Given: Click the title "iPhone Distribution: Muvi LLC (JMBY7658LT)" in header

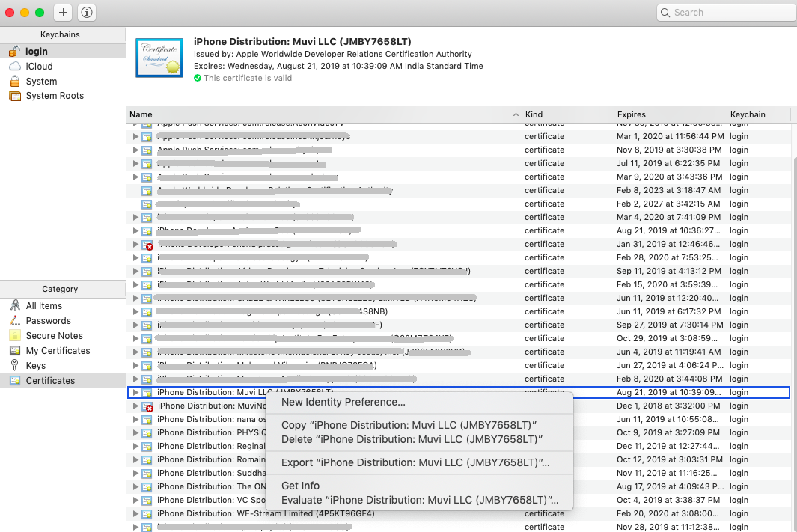Looking at the screenshot, I should (x=302, y=42).
